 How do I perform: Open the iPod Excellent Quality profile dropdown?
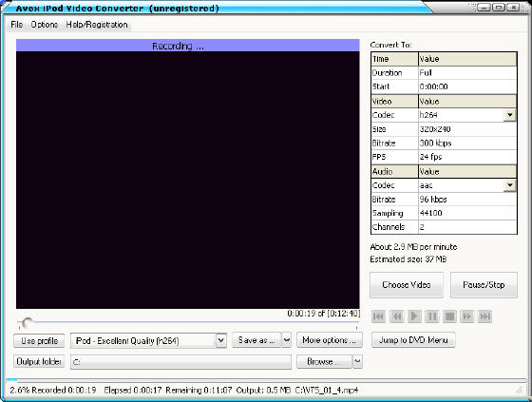(220, 340)
